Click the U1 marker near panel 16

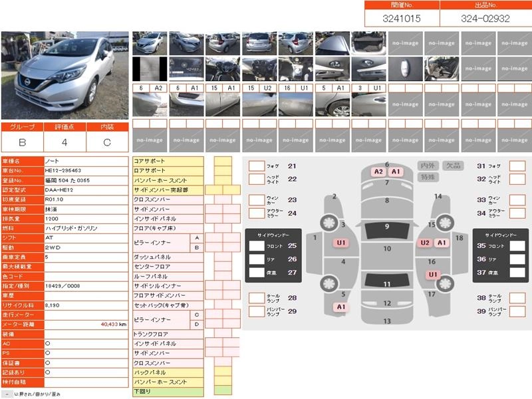pos(433,275)
